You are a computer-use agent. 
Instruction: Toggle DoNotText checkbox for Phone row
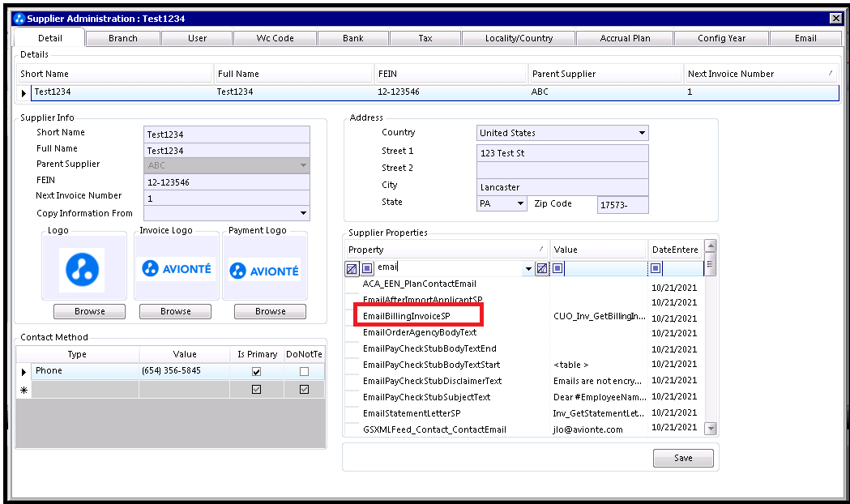tap(304, 371)
